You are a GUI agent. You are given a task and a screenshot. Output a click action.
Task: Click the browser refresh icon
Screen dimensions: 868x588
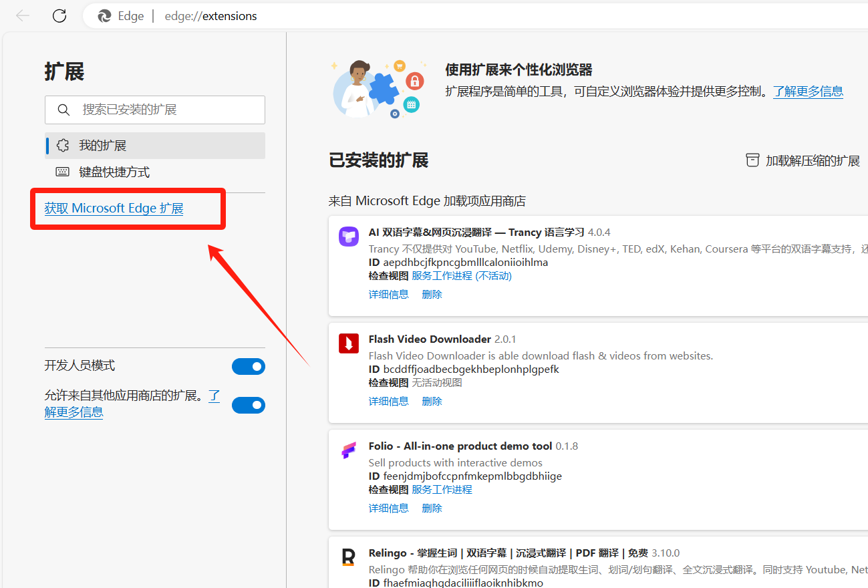point(59,16)
